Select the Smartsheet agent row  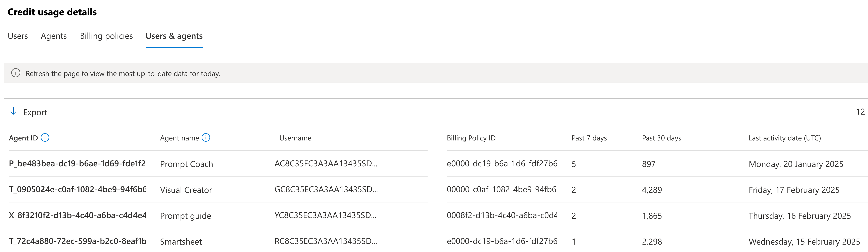(x=181, y=242)
